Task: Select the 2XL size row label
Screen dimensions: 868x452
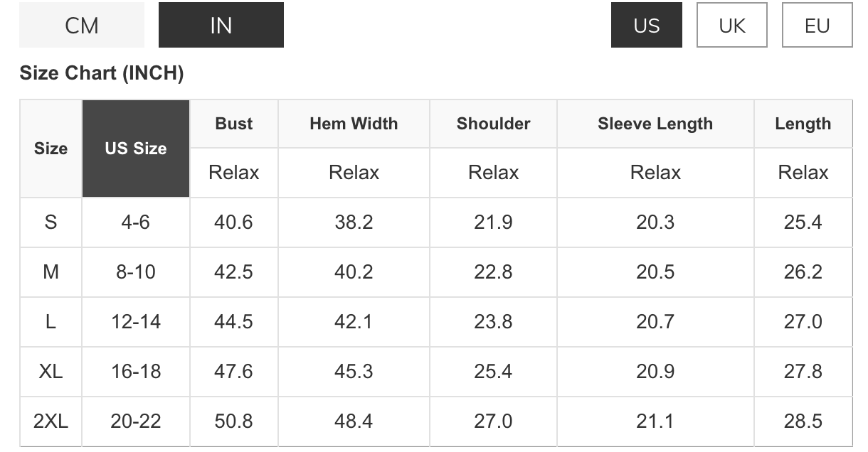Action: (51, 421)
